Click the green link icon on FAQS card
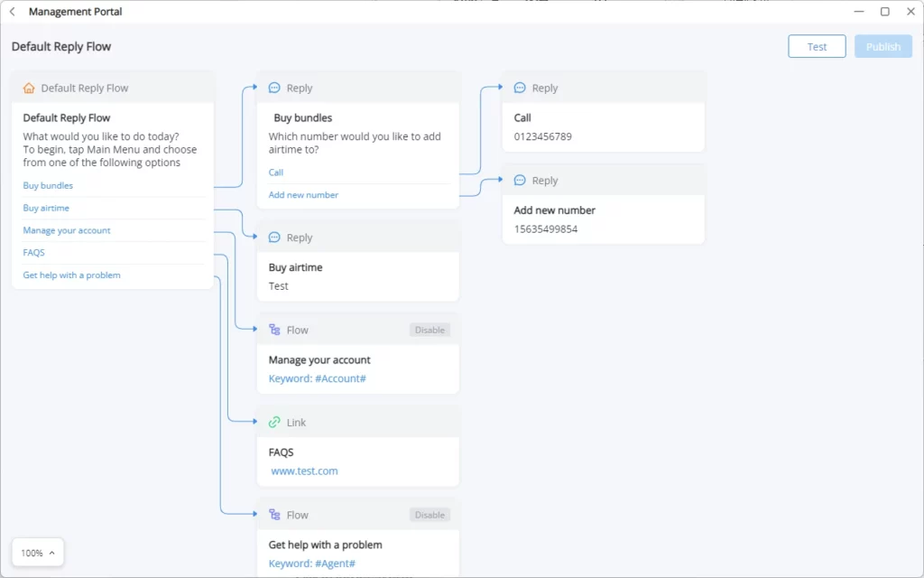The image size is (924, 578). point(274,423)
